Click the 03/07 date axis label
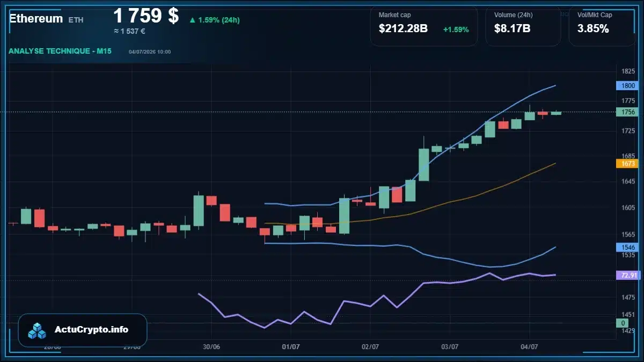This screenshot has width=644, height=362. coord(449,346)
